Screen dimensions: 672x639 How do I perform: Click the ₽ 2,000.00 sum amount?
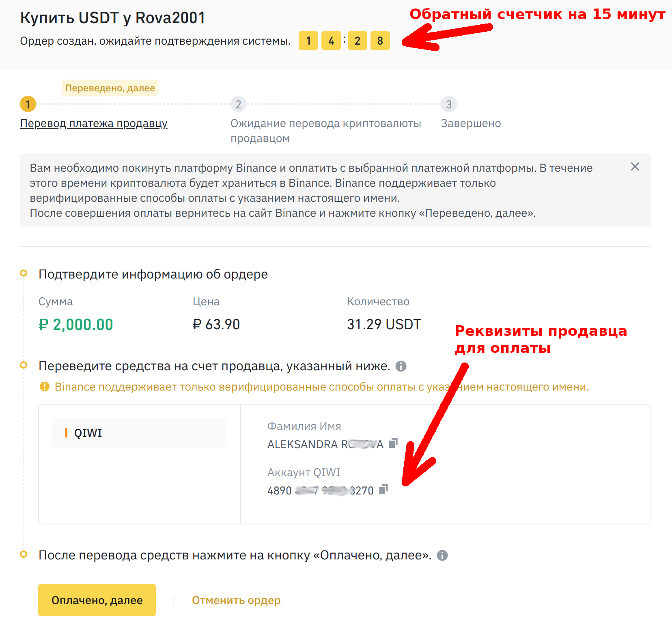point(76,325)
